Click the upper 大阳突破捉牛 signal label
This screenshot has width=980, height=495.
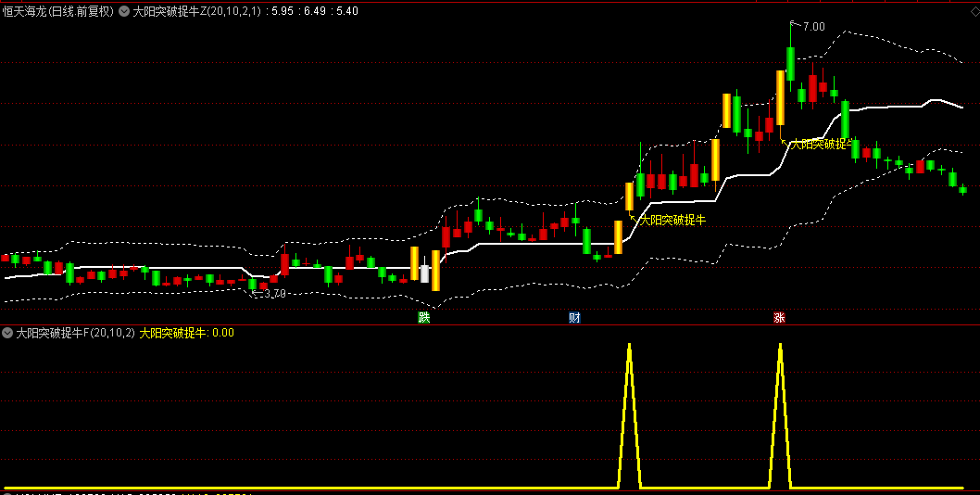(x=822, y=144)
